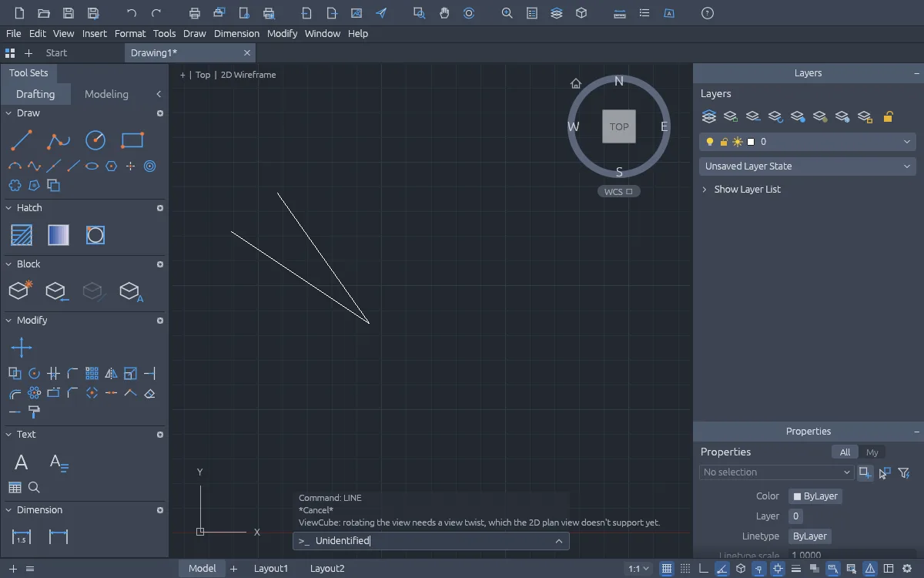Select the Spline draw tool
The image size is (924, 578).
click(x=34, y=166)
